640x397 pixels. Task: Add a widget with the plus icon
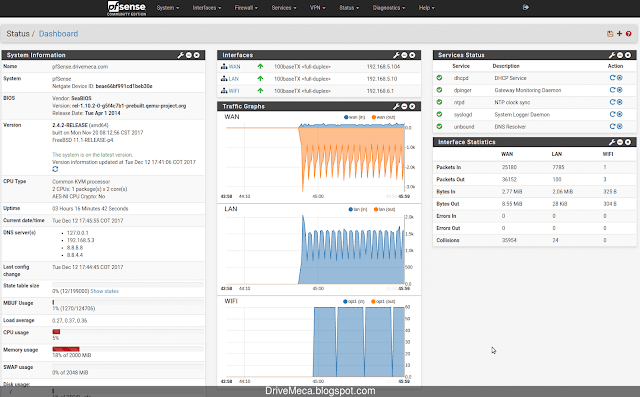point(619,33)
